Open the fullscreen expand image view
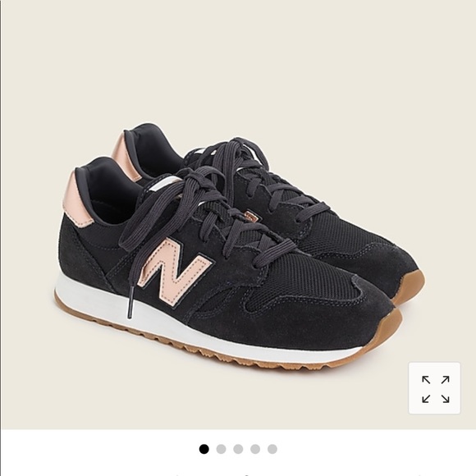This screenshot has height=476, width=476. coord(434,388)
